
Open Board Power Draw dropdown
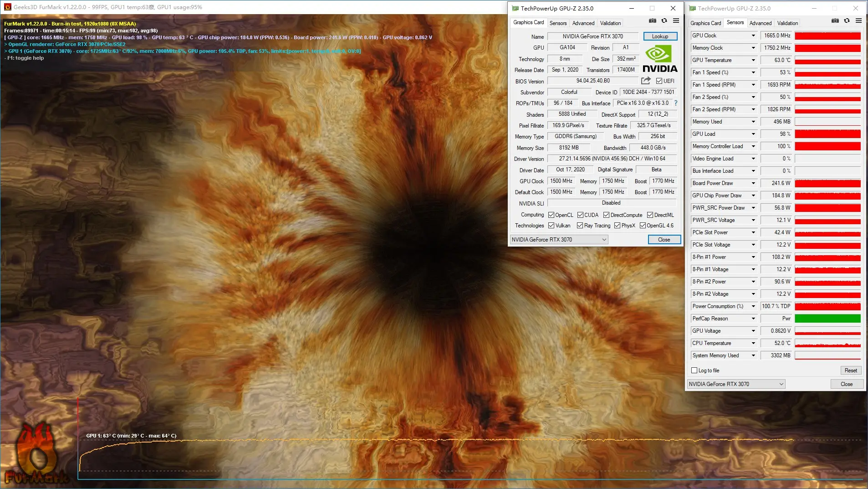tap(753, 183)
